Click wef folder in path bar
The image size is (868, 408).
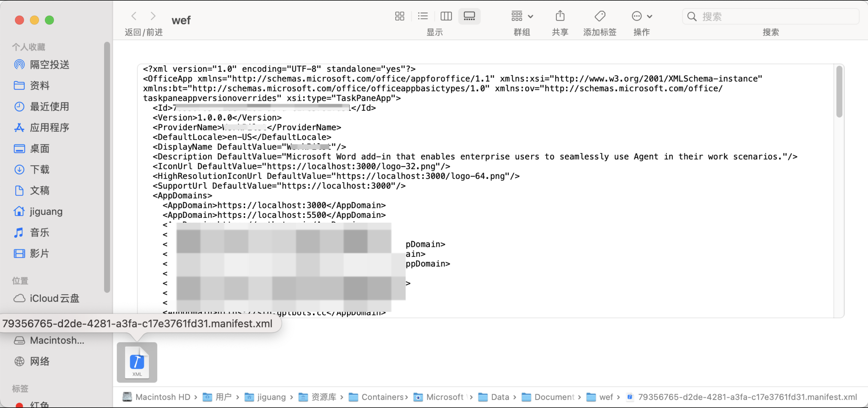click(x=606, y=397)
